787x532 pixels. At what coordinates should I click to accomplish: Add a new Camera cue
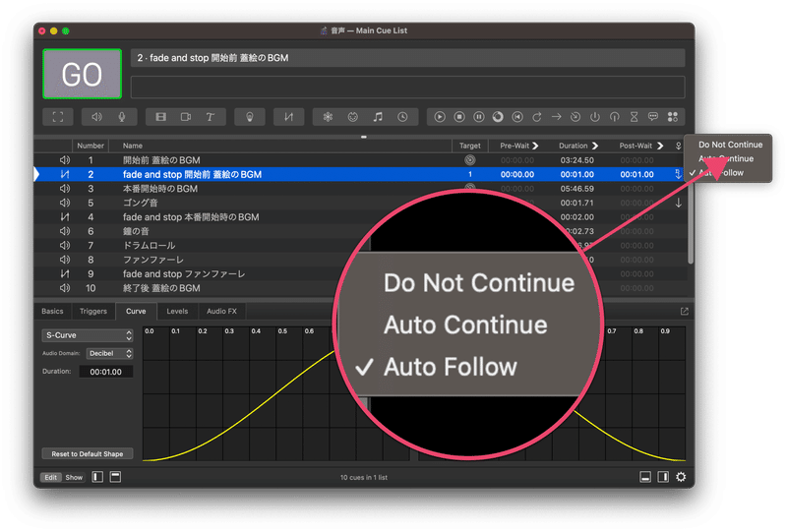click(186, 117)
